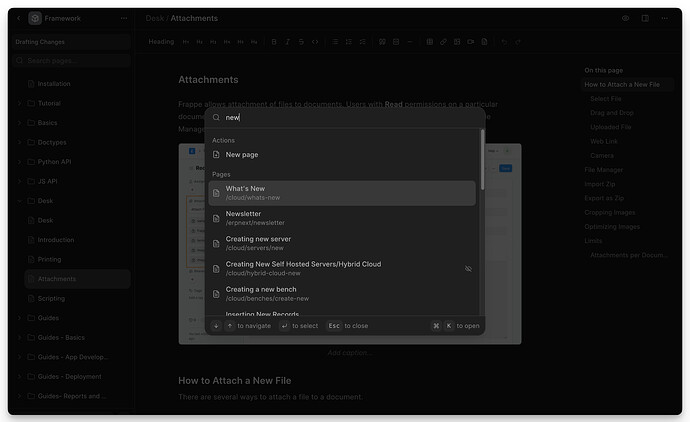Insert a video from the toolbar

(470, 42)
